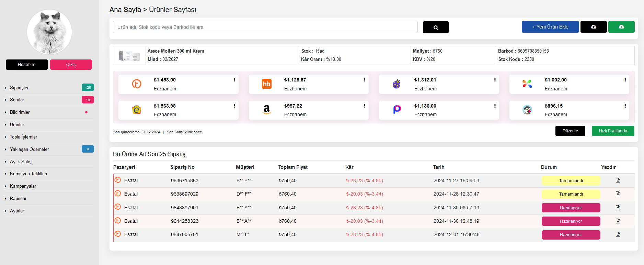Image resolution: width=644 pixels, height=265 pixels.
Task: Expand the Ayarlar sidebar section
Action: click(17, 211)
